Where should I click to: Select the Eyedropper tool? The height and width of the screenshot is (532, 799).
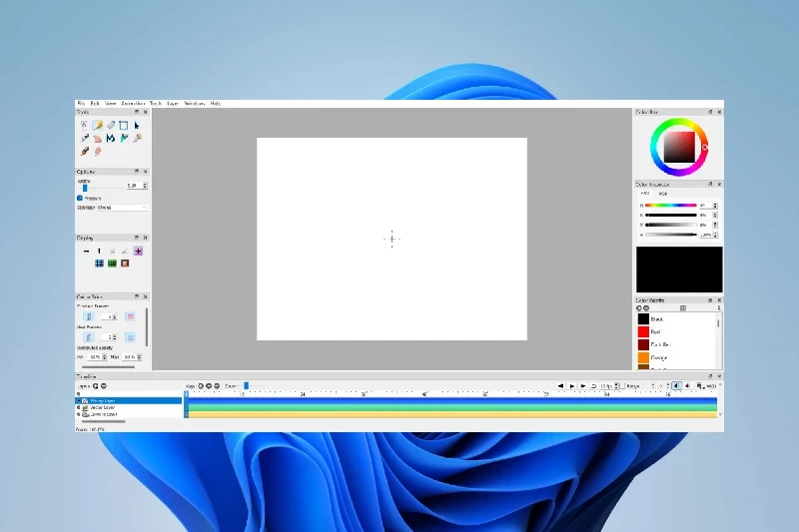137,139
